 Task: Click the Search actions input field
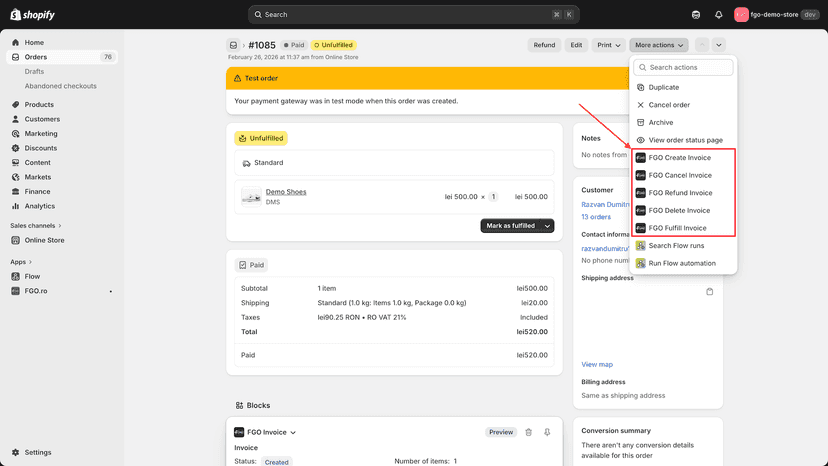[x=683, y=68]
